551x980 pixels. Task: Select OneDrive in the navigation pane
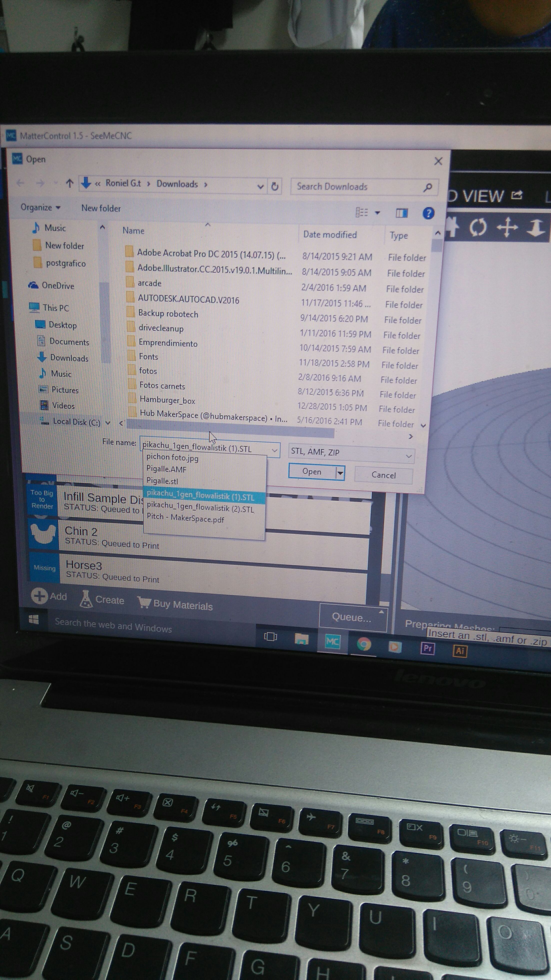[51, 285]
